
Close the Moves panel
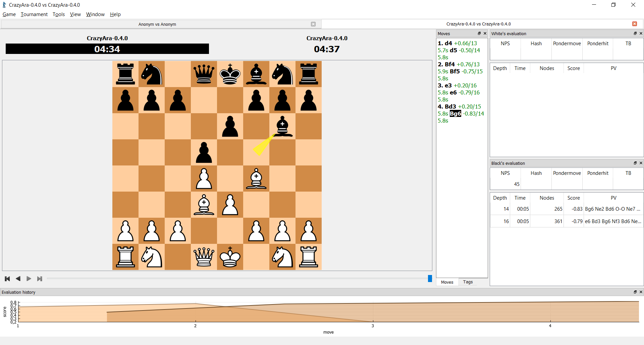pyautogui.click(x=485, y=33)
